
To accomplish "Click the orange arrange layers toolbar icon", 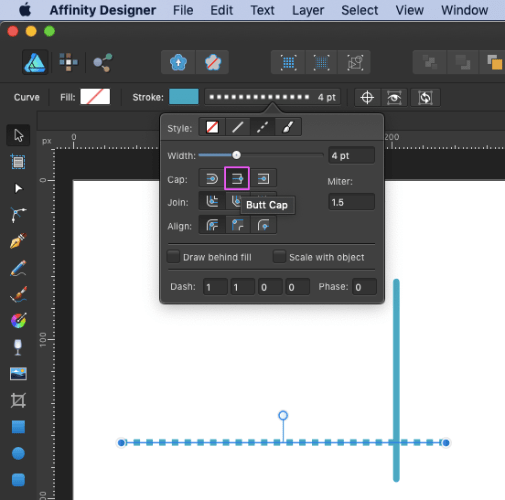I will pyautogui.click(x=494, y=62).
